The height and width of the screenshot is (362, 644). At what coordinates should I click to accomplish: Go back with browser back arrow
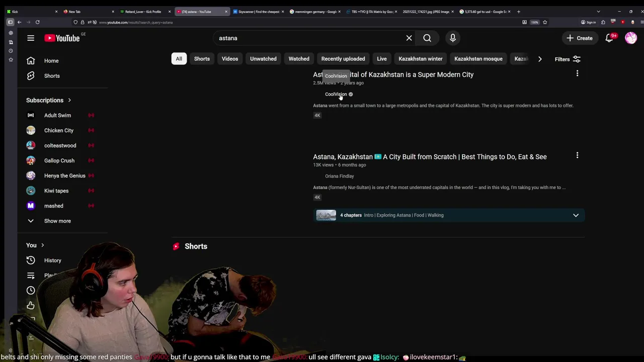(x=19, y=22)
